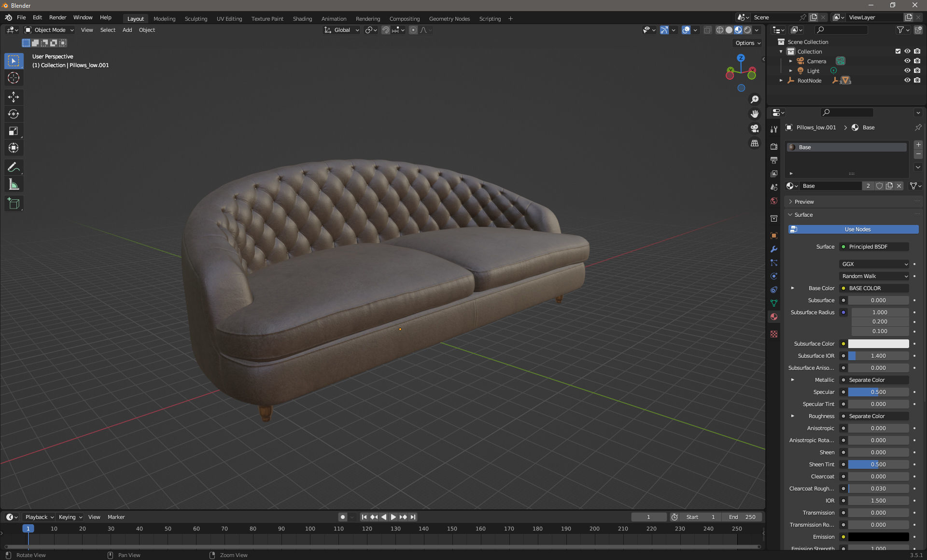Open Random Walk subsurface method dropdown

(874, 276)
